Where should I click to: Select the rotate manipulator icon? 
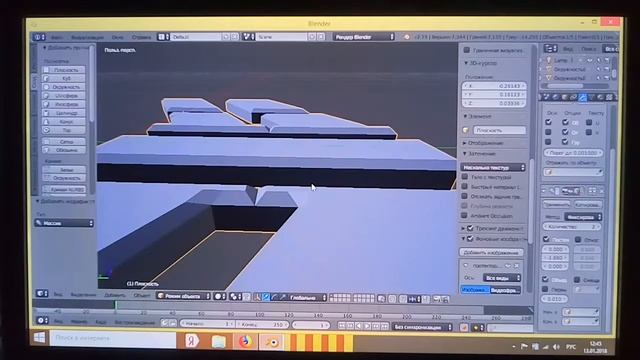click(274, 297)
